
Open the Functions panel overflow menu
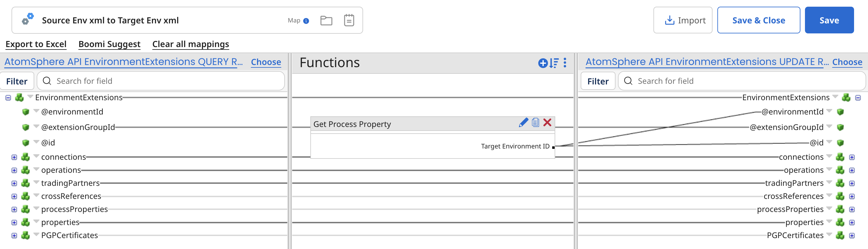tap(565, 63)
